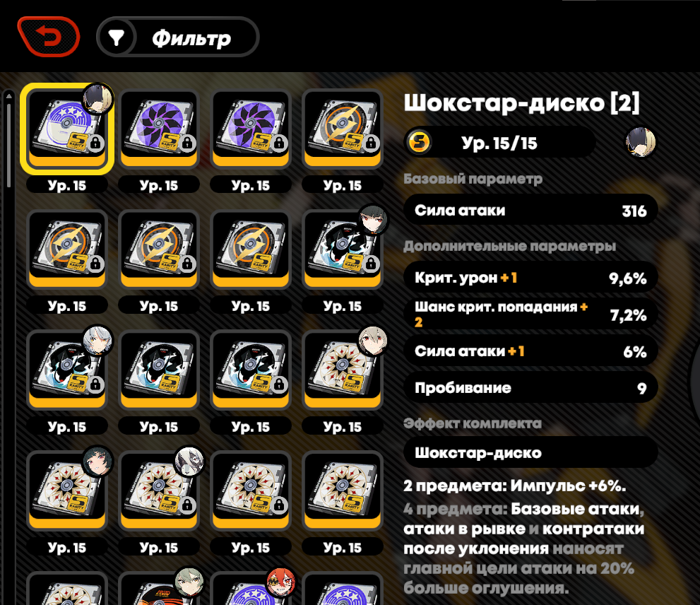Select the highlighted blue star disc

[67, 129]
